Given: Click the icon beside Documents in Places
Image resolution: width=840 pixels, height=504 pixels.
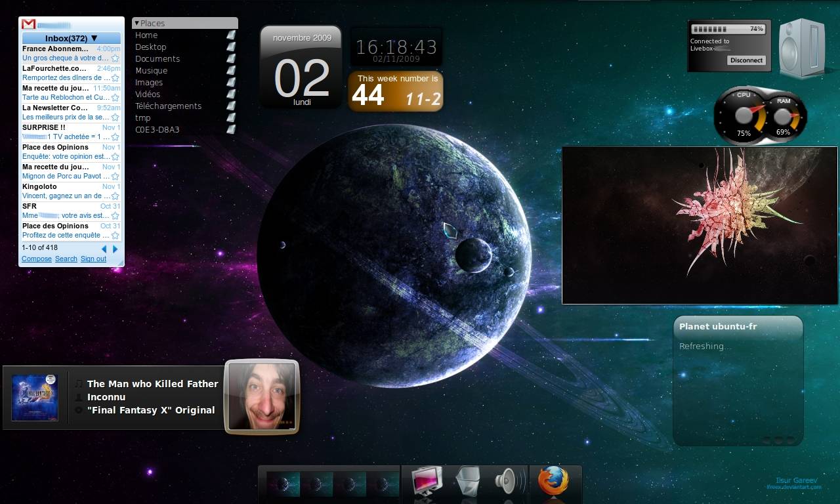Looking at the screenshot, I should [x=231, y=58].
